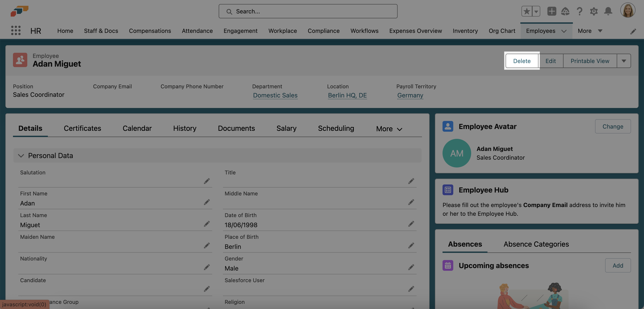Open the Setup gear icon

594,11
